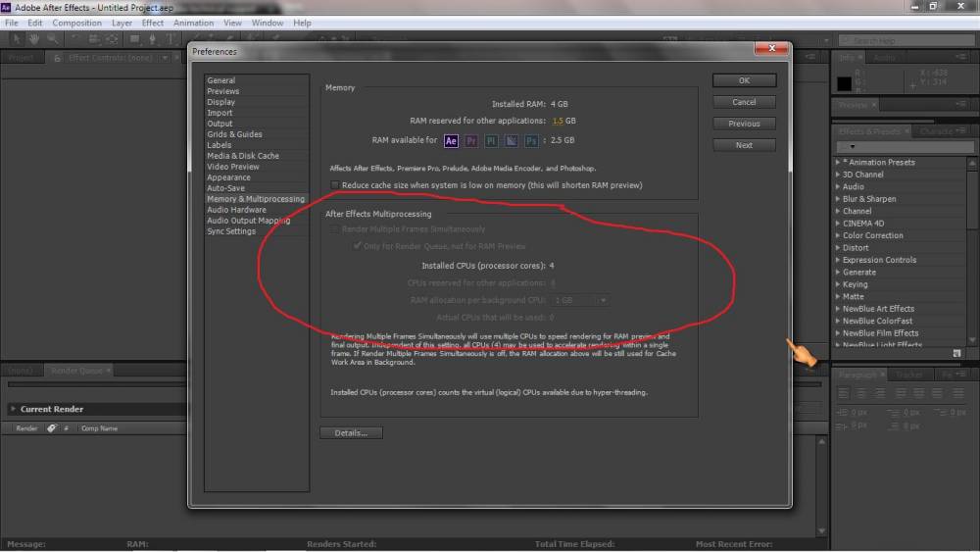Toggle Only for Render Queue checkbox
Image resolution: width=980 pixels, height=552 pixels.
[357, 246]
